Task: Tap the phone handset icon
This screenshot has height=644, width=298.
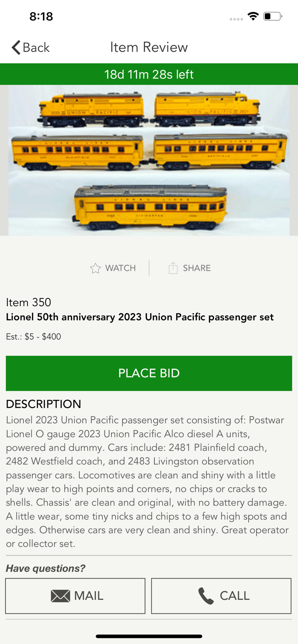Action: click(206, 596)
